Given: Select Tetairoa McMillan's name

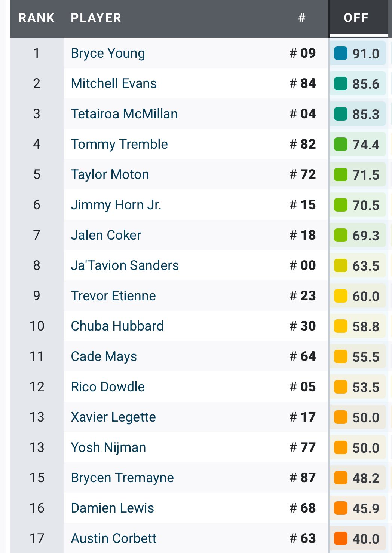Looking at the screenshot, I should pos(124,114).
